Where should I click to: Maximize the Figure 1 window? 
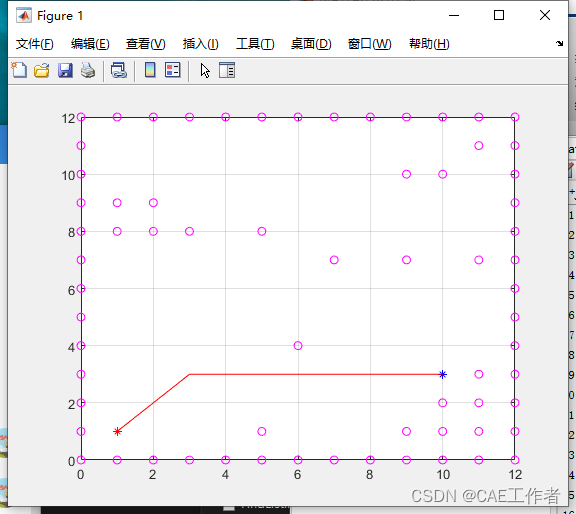tap(498, 15)
